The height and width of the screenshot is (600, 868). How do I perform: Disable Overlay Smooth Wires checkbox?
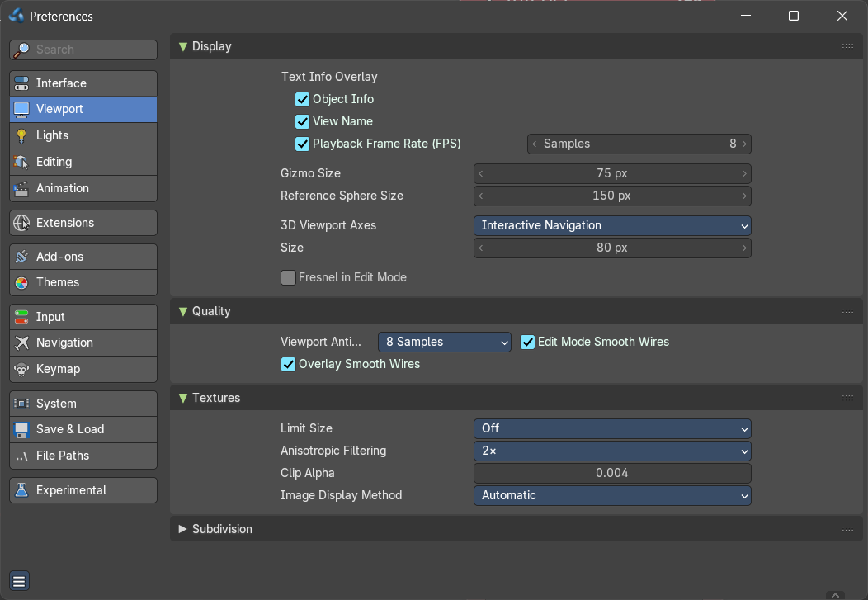click(x=288, y=364)
